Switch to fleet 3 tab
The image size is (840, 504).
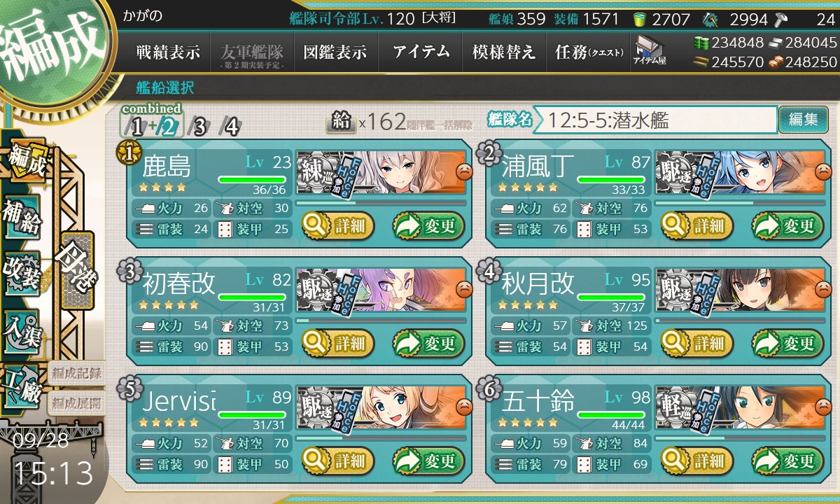click(199, 127)
